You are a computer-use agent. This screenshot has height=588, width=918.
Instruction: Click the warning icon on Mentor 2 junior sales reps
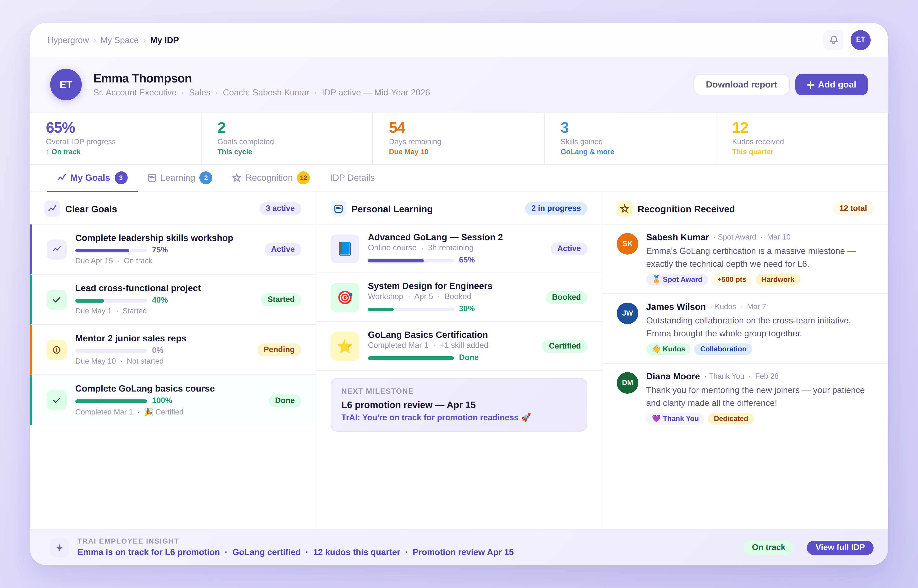[x=56, y=349]
